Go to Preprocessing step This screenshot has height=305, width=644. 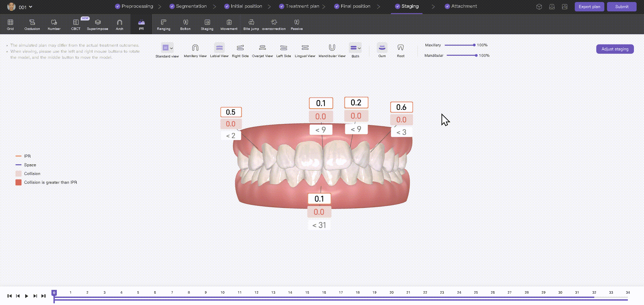[134, 6]
